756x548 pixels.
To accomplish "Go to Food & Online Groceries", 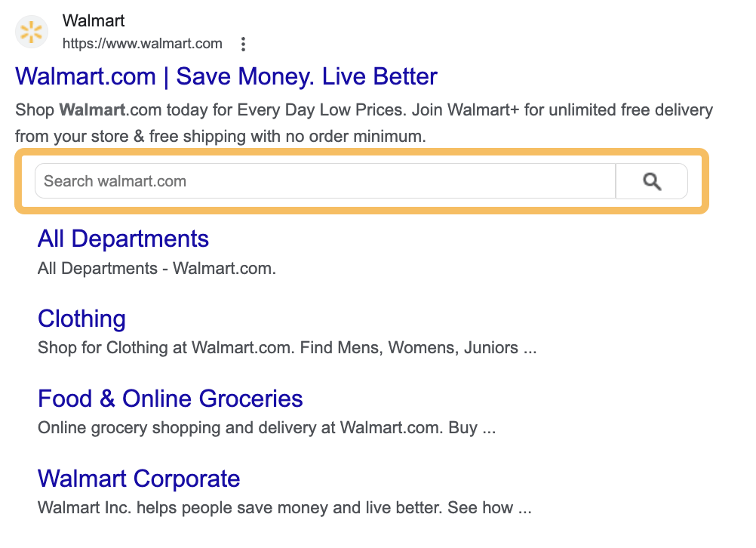I will click(170, 399).
